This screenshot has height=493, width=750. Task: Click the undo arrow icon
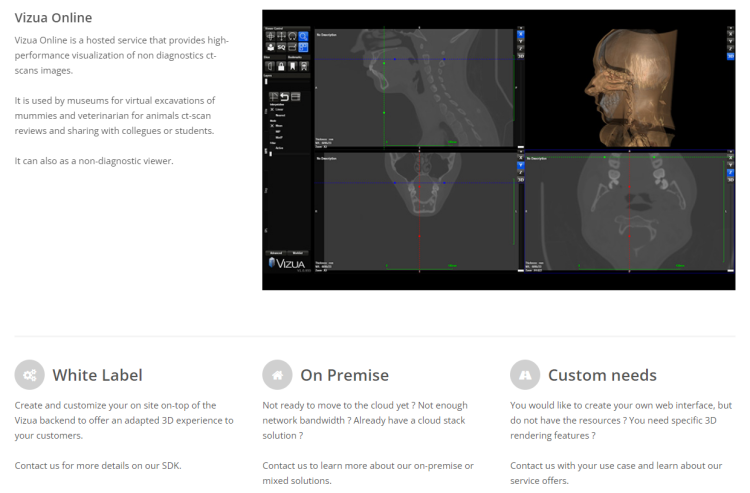tap(285, 97)
